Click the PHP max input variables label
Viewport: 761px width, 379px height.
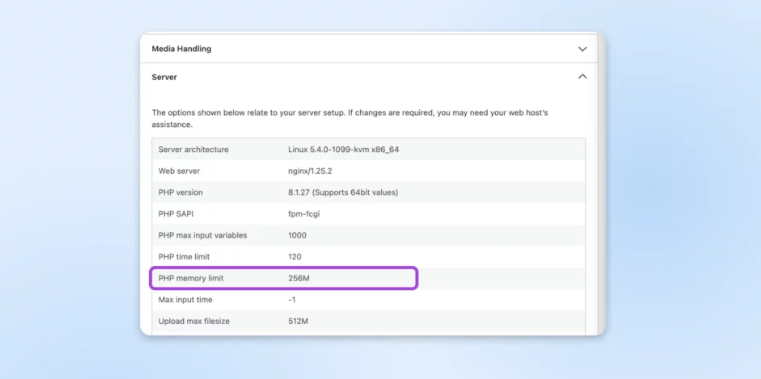click(x=203, y=235)
